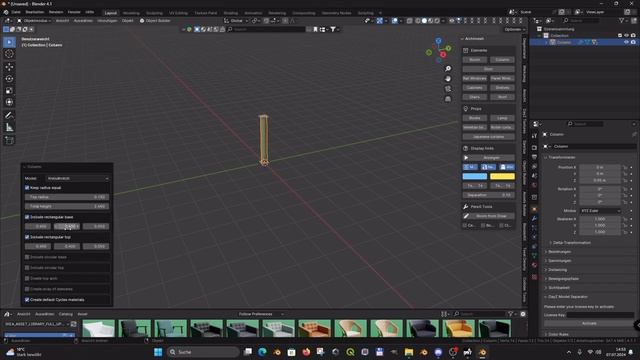Toggle Include rectangular top checkbox

(27, 237)
